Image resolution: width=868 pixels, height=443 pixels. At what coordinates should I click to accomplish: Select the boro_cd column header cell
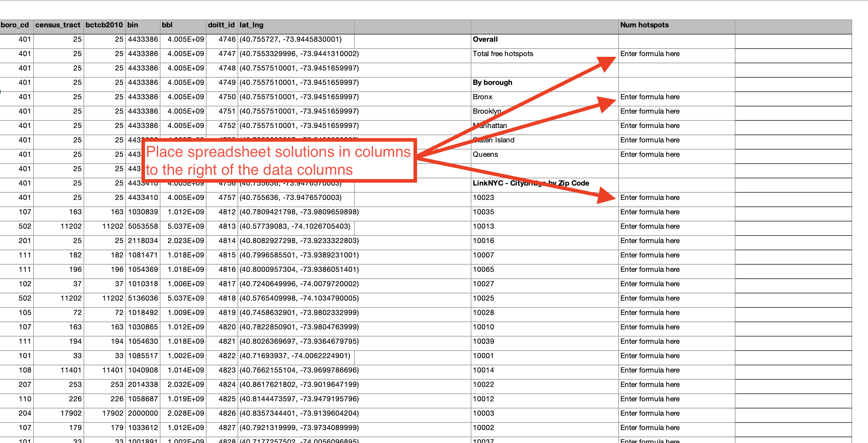pyautogui.click(x=17, y=27)
